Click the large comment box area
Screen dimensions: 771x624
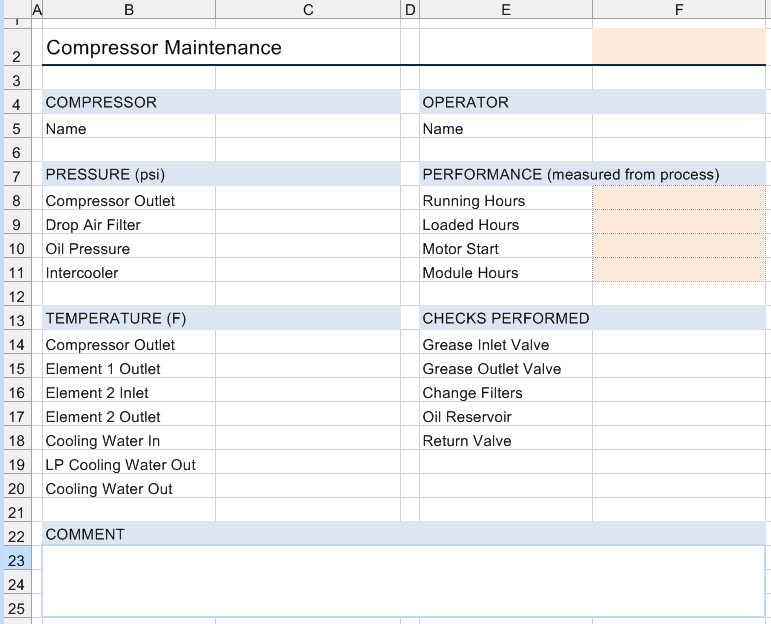pos(404,581)
